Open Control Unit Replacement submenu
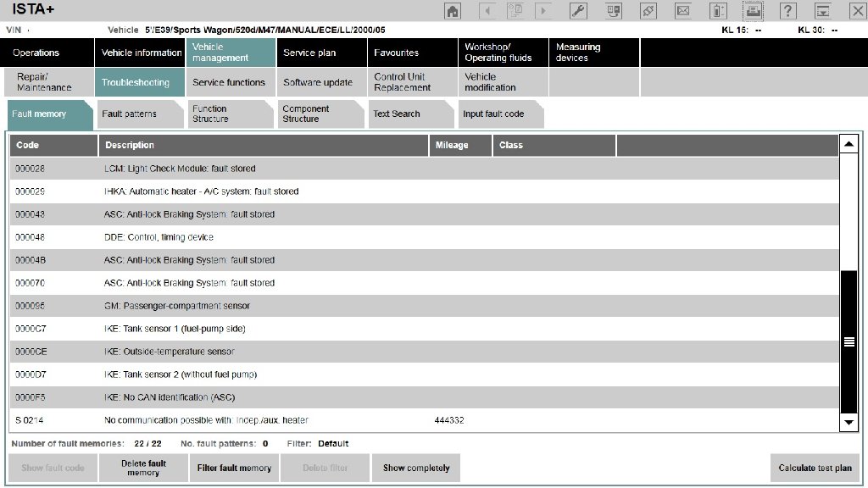This screenshot has width=868, height=488. pyautogui.click(x=413, y=82)
